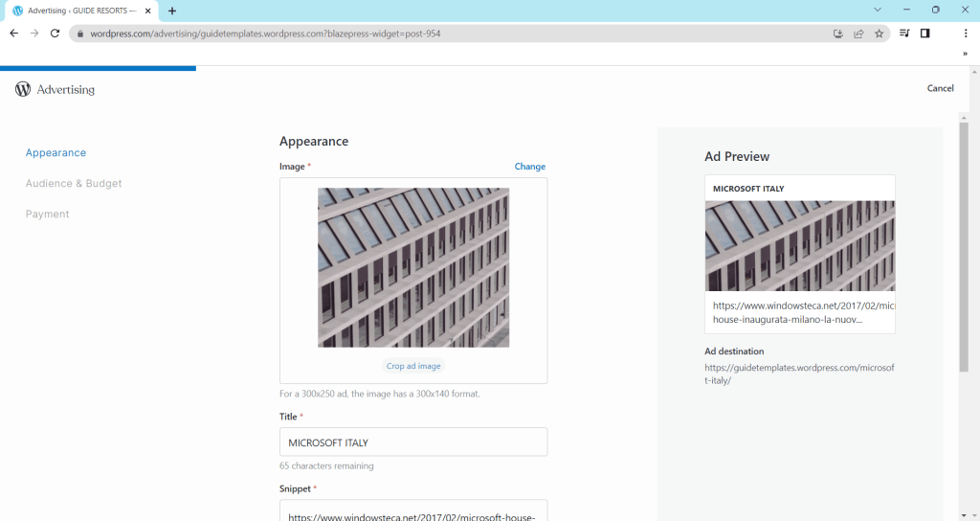Screen dimensions: 980x521
Task: Click the WordPress logo in the Advertising header
Action: point(23,89)
